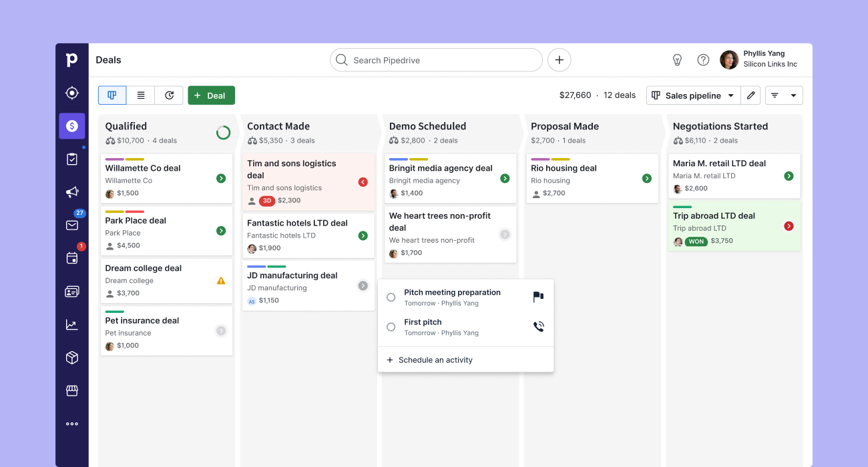Mark First pitch activity as done
Viewport: 868px width, 467px height.
click(x=391, y=327)
